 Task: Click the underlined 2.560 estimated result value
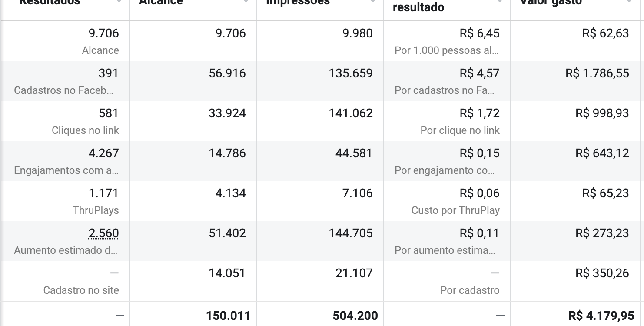103,233
